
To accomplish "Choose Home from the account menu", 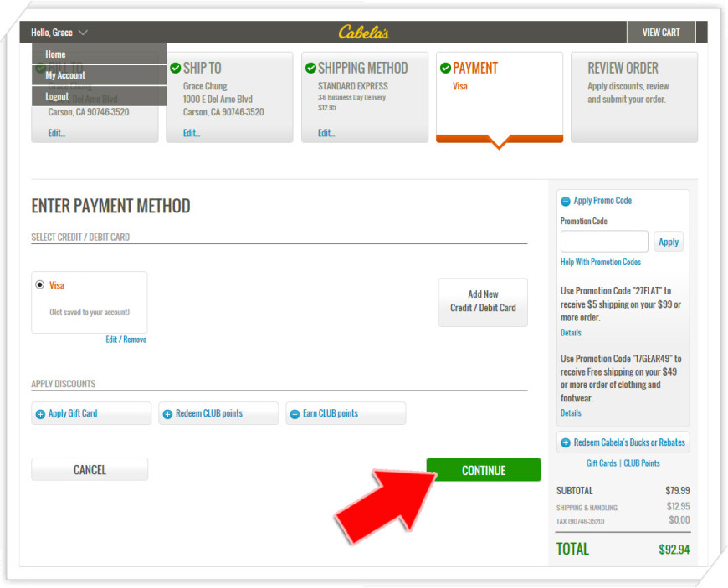I will coord(99,54).
